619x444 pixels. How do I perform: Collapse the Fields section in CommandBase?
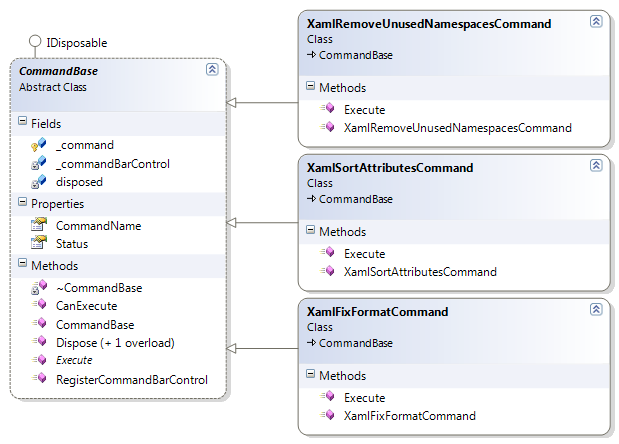(23, 121)
